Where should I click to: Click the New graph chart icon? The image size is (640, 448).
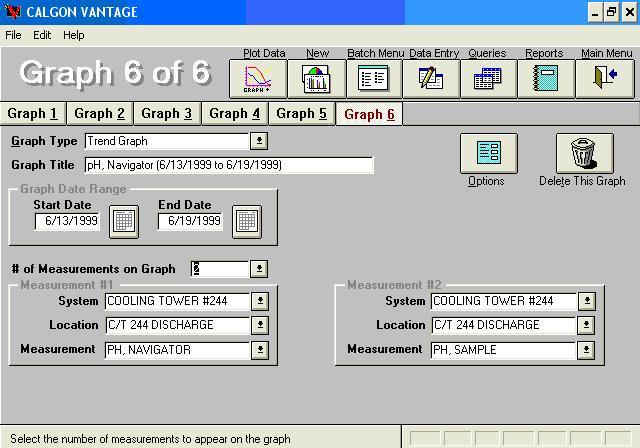pyautogui.click(x=317, y=79)
